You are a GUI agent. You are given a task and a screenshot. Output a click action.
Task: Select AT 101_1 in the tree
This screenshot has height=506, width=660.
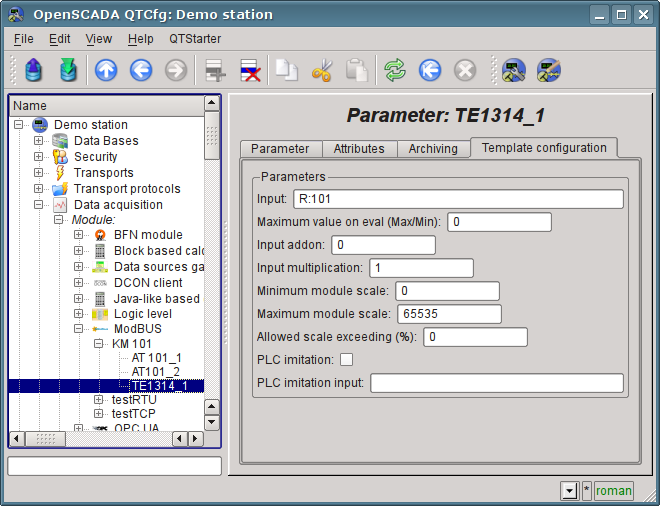click(x=157, y=357)
